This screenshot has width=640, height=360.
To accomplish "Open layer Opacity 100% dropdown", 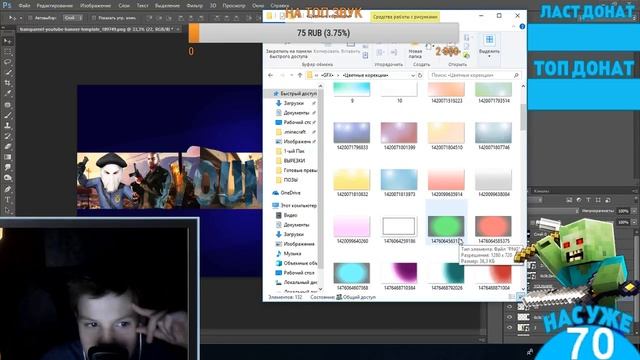I will click(x=633, y=211).
